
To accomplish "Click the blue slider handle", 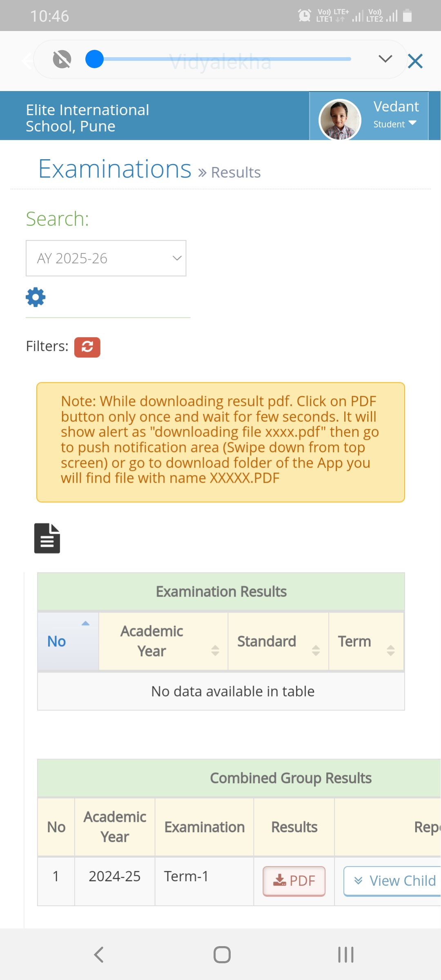I will 94,59.
